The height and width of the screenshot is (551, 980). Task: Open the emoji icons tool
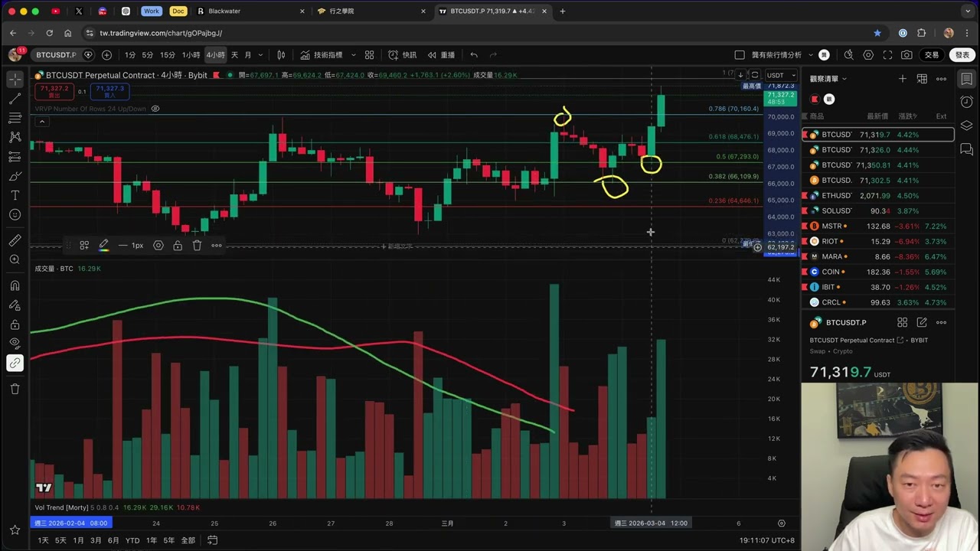15,215
